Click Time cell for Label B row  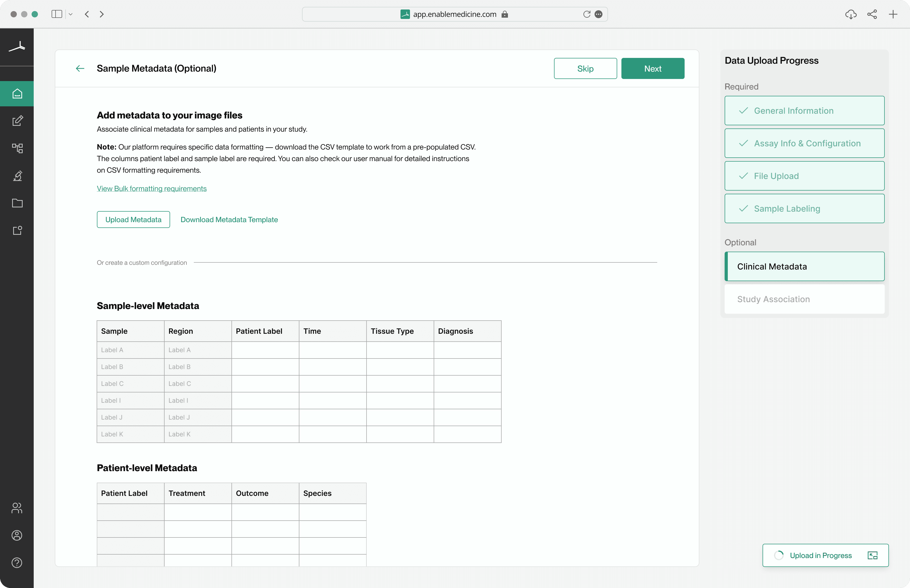coord(333,367)
